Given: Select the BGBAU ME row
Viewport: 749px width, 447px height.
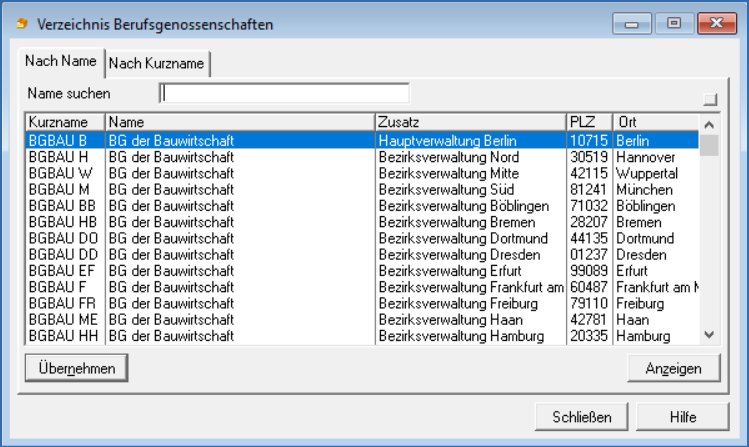Looking at the screenshot, I should [362, 319].
